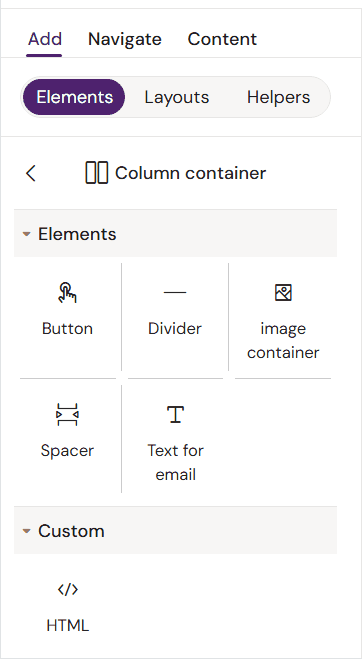Collapse the Elements section triangle
362x659 pixels.
tap(26, 234)
